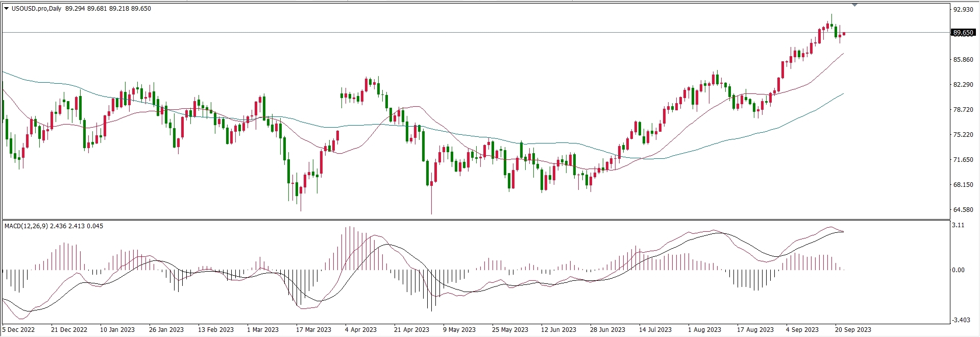Image resolution: width=980 pixels, height=337 pixels.
Task: Click the highlighted 89.650 current price label
Action: [963, 33]
